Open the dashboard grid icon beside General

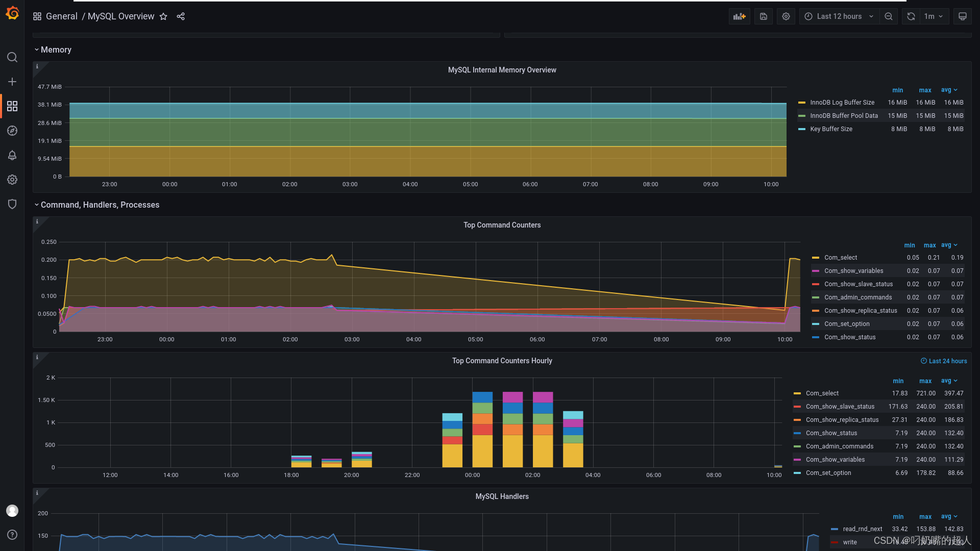[37, 16]
